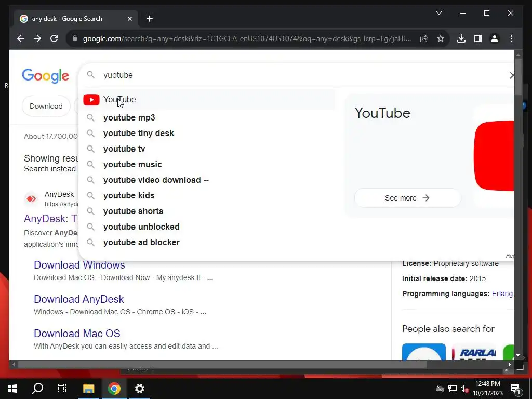
Task: Reload the current Google page
Action: point(54,38)
